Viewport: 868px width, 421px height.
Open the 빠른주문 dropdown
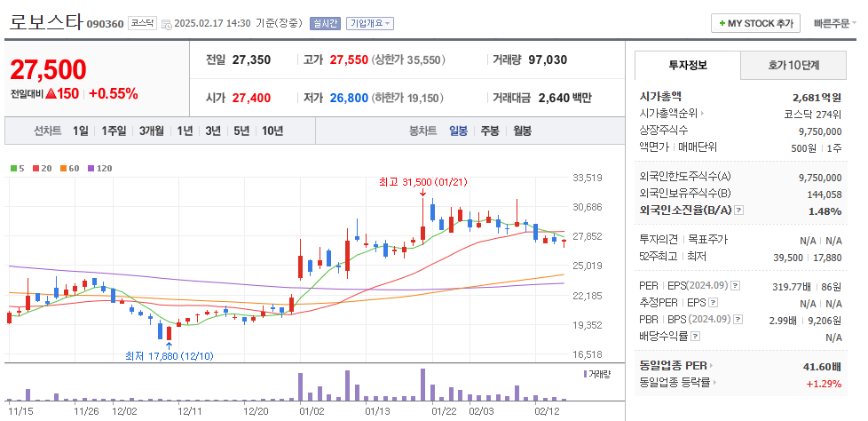[835, 23]
